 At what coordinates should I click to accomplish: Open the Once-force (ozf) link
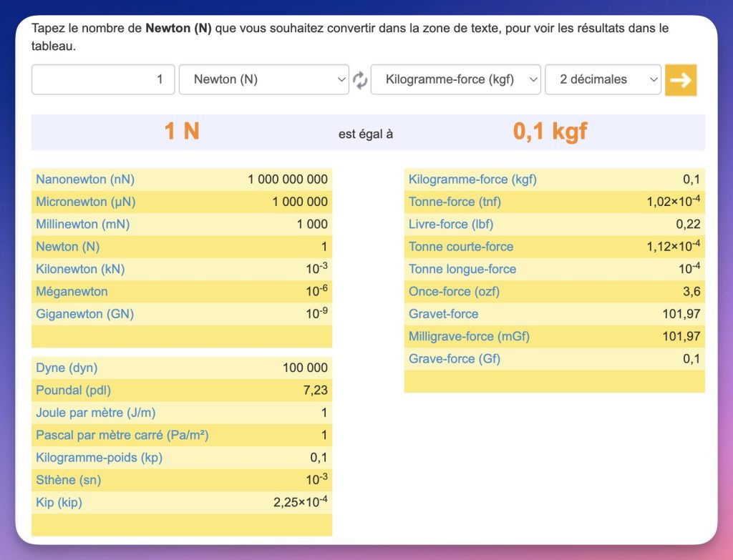(x=455, y=291)
